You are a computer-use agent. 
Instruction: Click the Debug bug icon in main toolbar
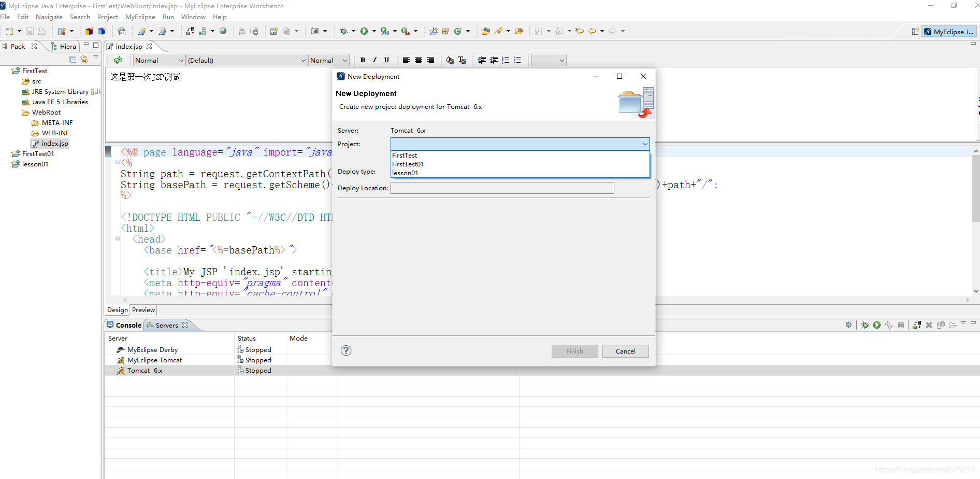[x=343, y=31]
